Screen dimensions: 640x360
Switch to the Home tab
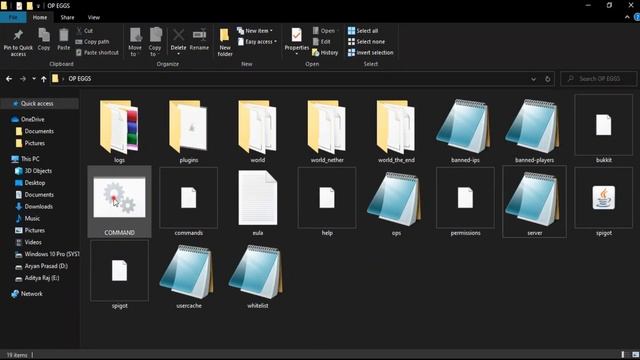point(40,18)
